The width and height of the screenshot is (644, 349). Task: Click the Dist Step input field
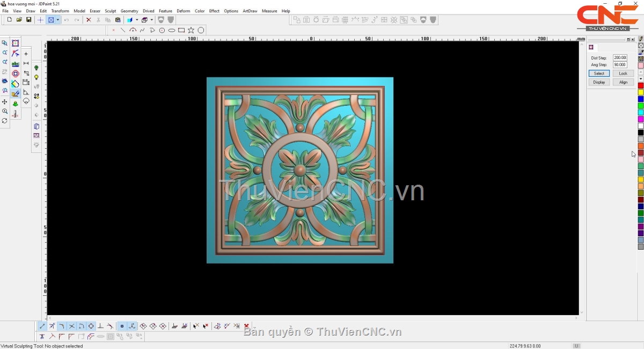[620, 58]
